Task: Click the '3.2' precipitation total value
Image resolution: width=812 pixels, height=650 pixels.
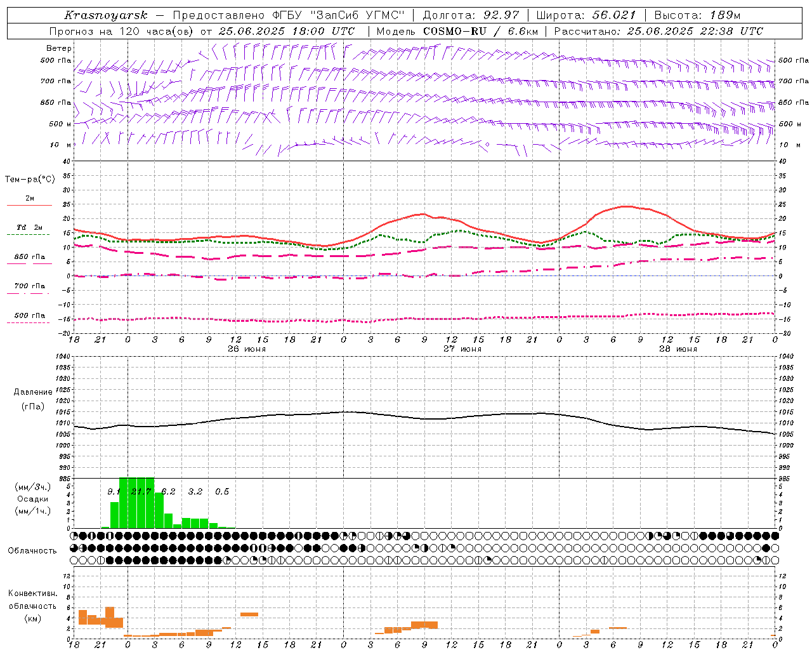Action: click(195, 491)
